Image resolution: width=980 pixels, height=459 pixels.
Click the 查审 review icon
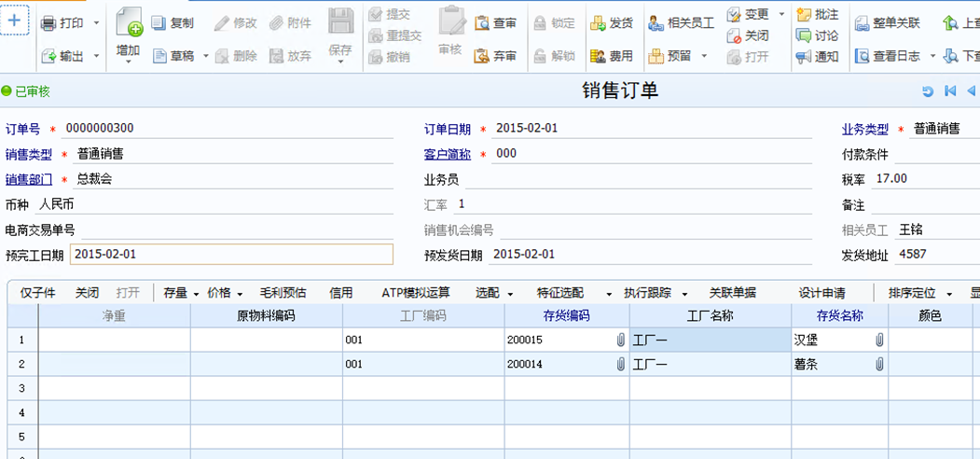482,23
